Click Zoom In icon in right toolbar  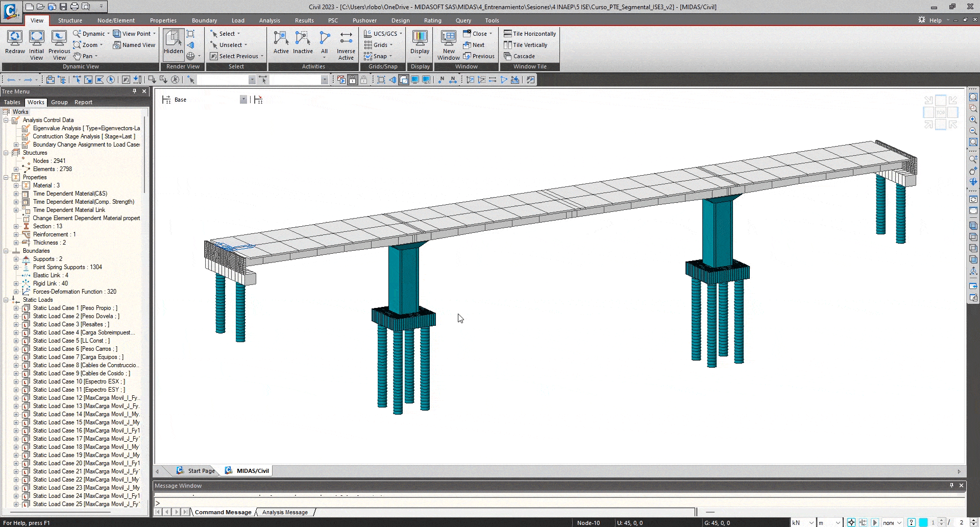(x=973, y=120)
